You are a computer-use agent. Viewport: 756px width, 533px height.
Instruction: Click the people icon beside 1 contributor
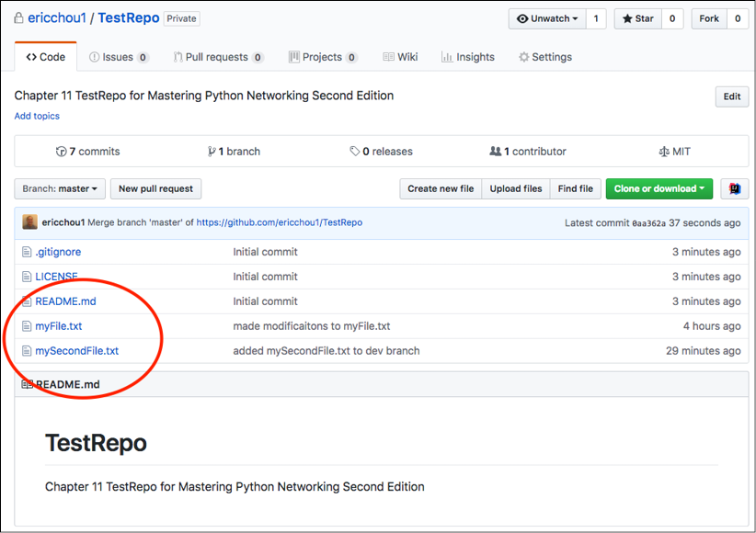[x=495, y=152]
